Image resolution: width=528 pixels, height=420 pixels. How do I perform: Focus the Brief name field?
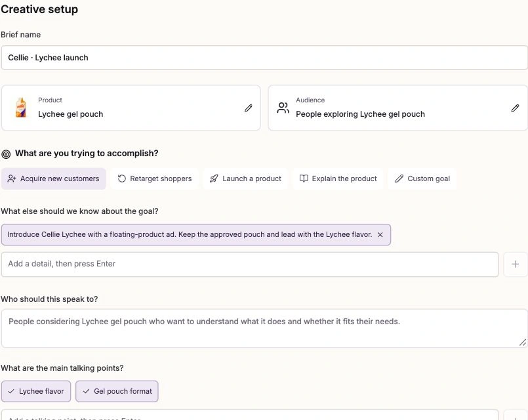tap(264, 58)
